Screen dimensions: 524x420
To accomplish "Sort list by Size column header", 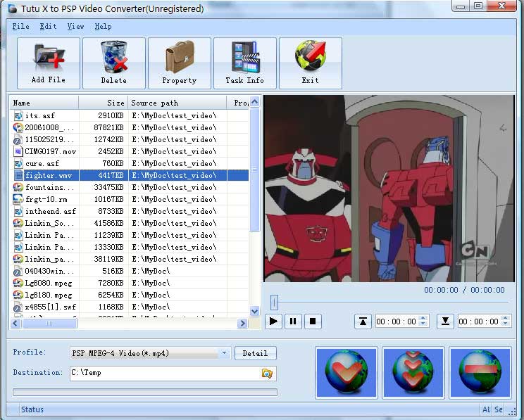I will (x=104, y=103).
